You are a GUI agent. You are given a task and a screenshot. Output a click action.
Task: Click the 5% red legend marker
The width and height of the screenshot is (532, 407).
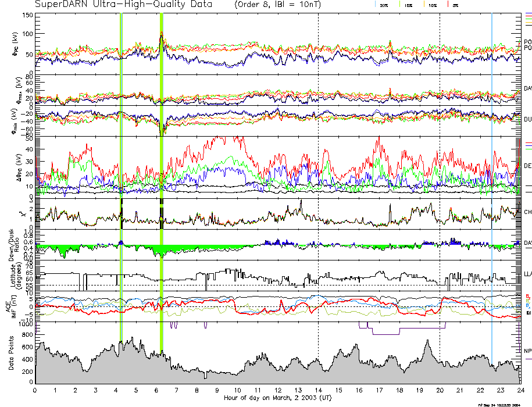point(447,5)
